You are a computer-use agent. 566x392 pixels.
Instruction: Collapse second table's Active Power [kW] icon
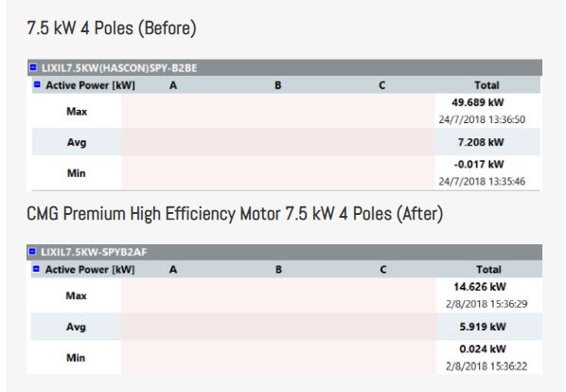[x=36, y=269]
